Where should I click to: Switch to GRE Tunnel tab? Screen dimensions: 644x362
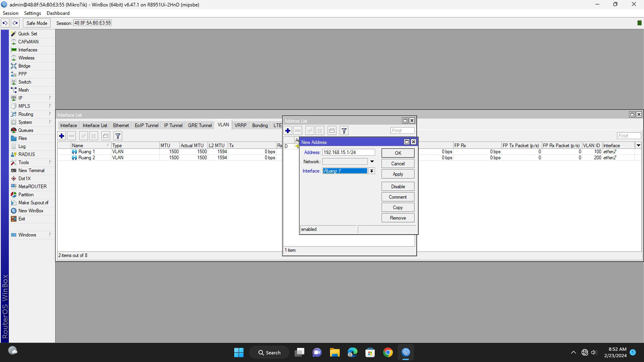click(x=200, y=125)
